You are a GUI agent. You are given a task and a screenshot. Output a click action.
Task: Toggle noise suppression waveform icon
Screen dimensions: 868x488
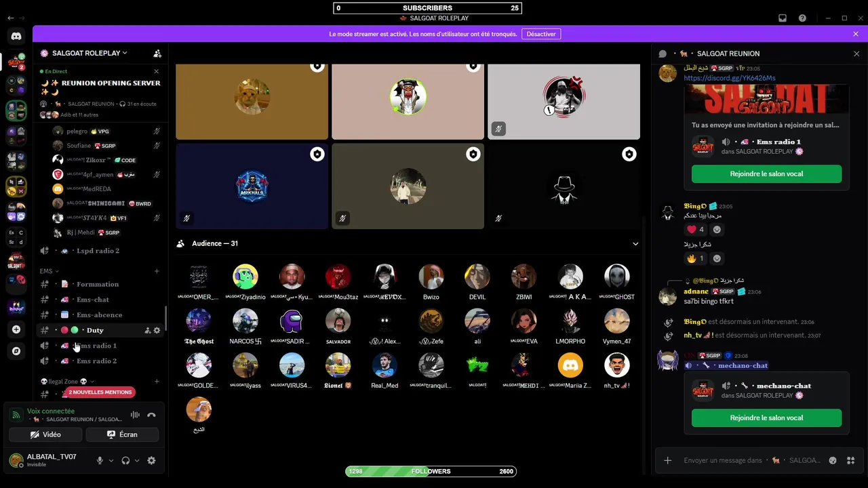click(x=135, y=415)
